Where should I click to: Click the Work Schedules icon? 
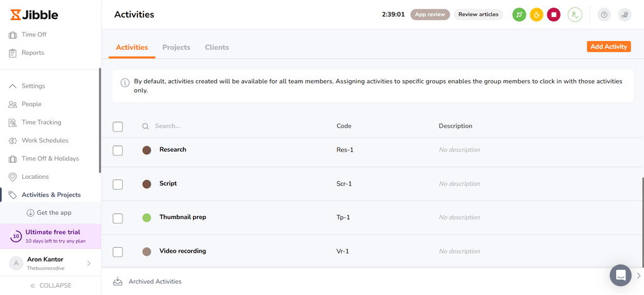[13, 140]
